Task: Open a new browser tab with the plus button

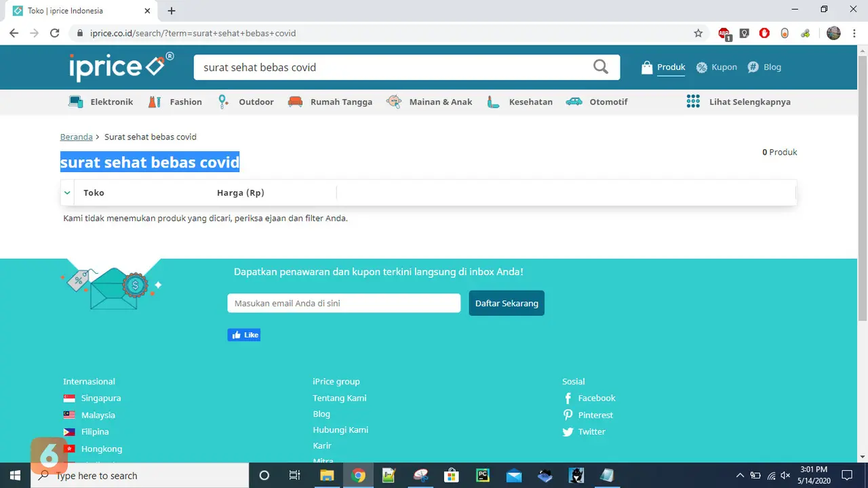Action: click(x=172, y=11)
